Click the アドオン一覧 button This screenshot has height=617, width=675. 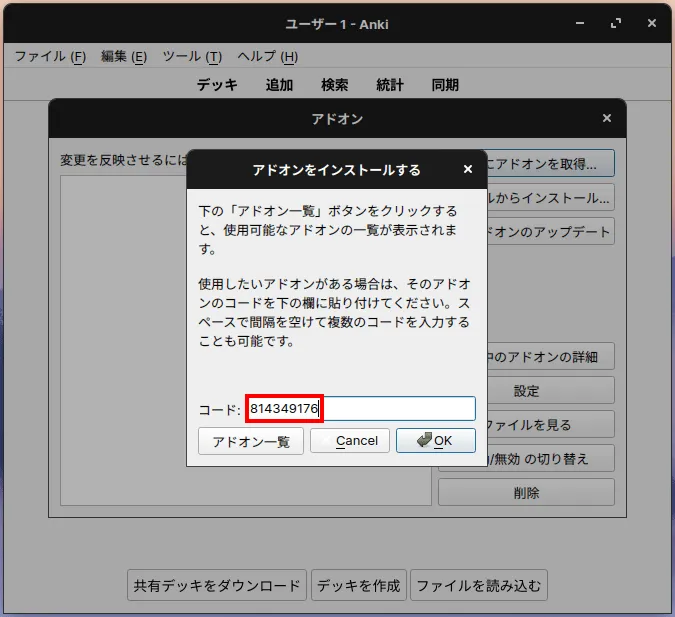click(251, 441)
